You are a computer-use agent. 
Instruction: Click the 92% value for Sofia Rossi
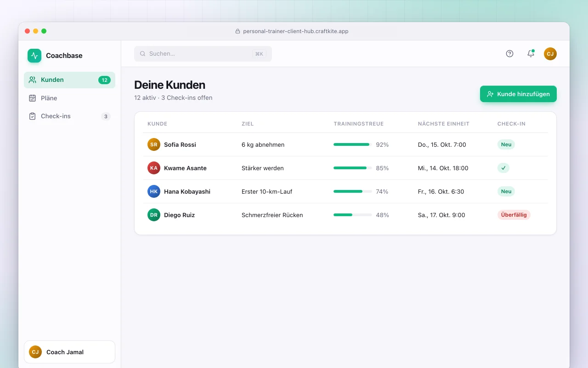(382, 144)
